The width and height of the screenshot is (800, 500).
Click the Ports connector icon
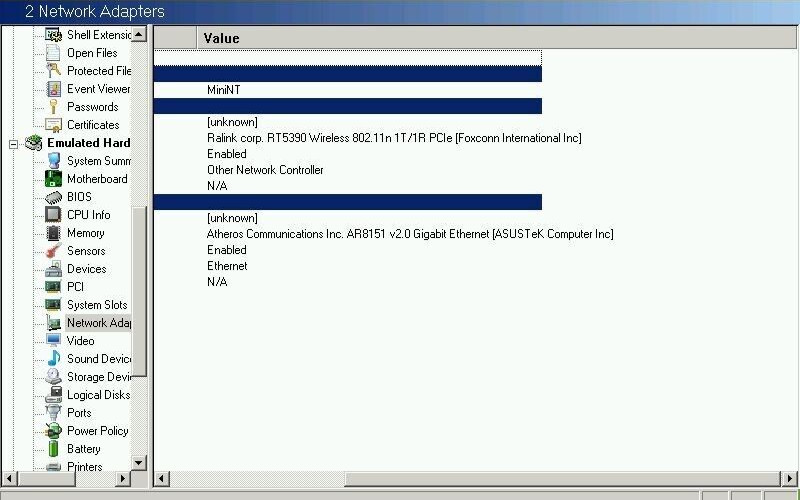click(53, 412)
